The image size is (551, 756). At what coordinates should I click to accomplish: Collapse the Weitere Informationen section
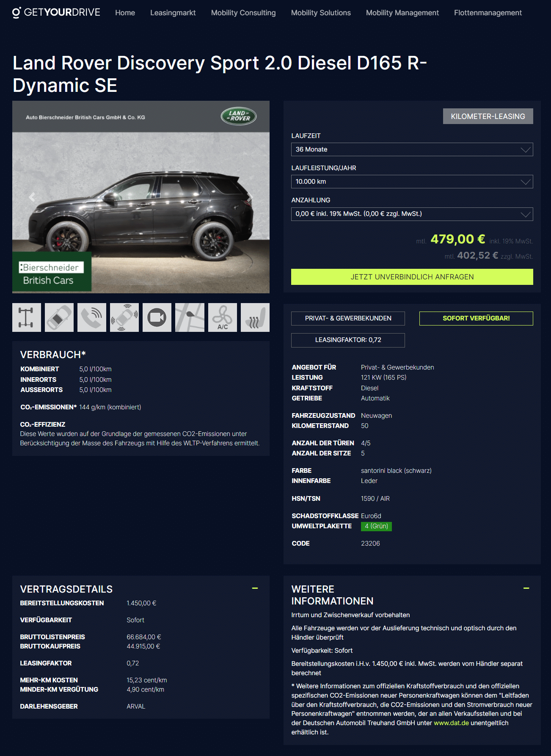(x=526, y=588)
